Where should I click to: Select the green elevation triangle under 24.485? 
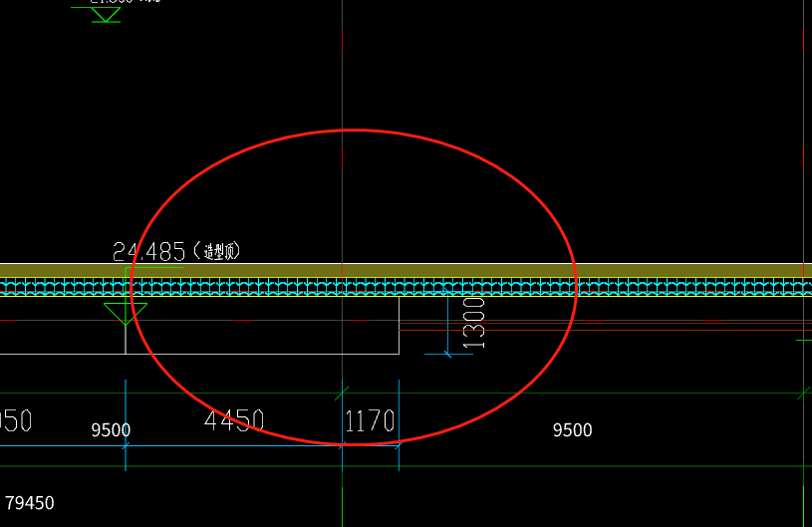126,314
